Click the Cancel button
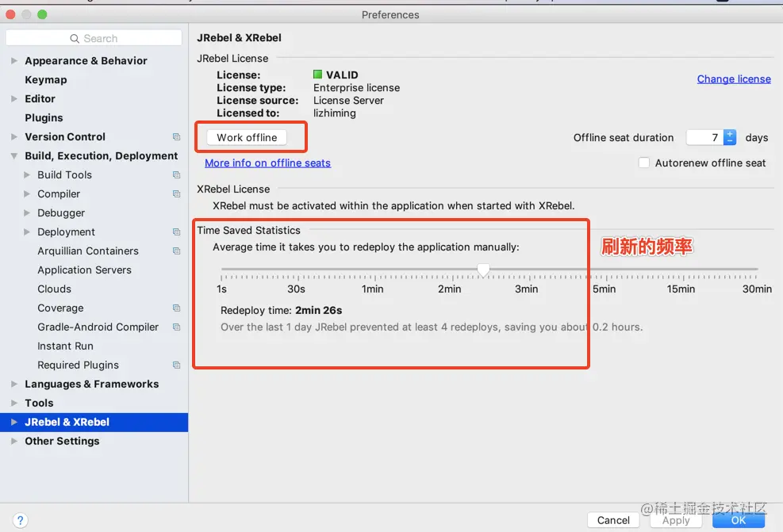Image resolution: width=783 pixels, height=532 pixels. point(613,520)
